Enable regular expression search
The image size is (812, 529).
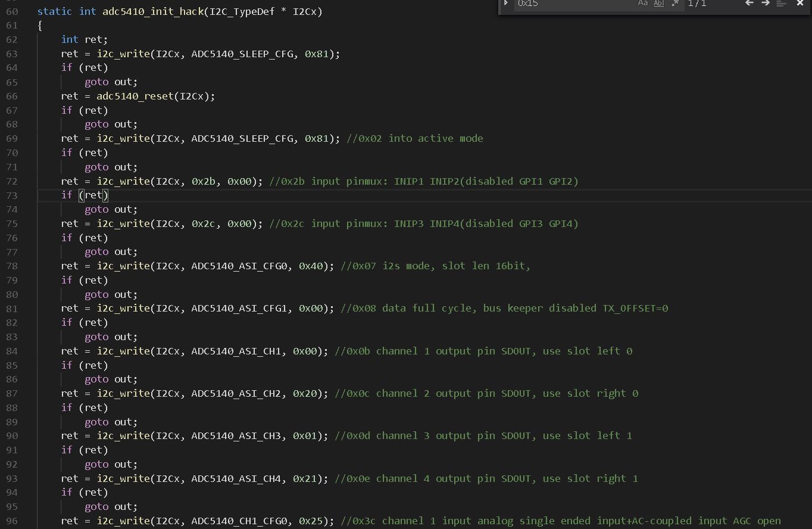[675, 3]
